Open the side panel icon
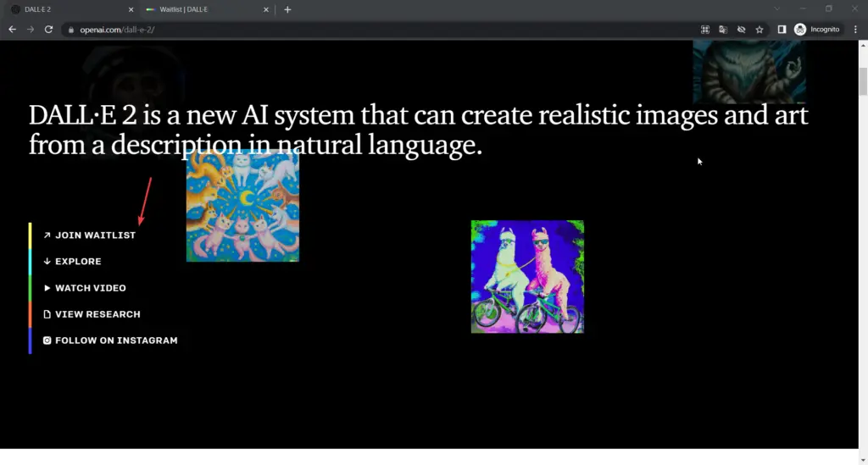The height and width of the screenshot is (465, 868). click(782, 30)
